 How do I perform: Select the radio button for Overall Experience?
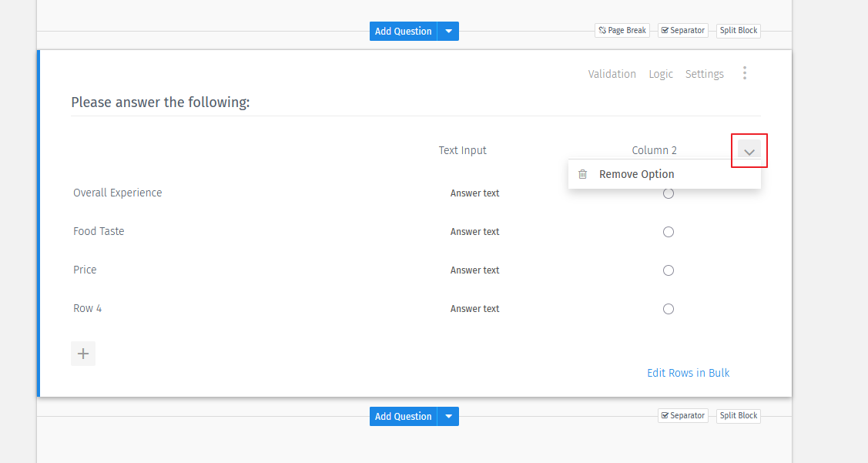point(668,193)
